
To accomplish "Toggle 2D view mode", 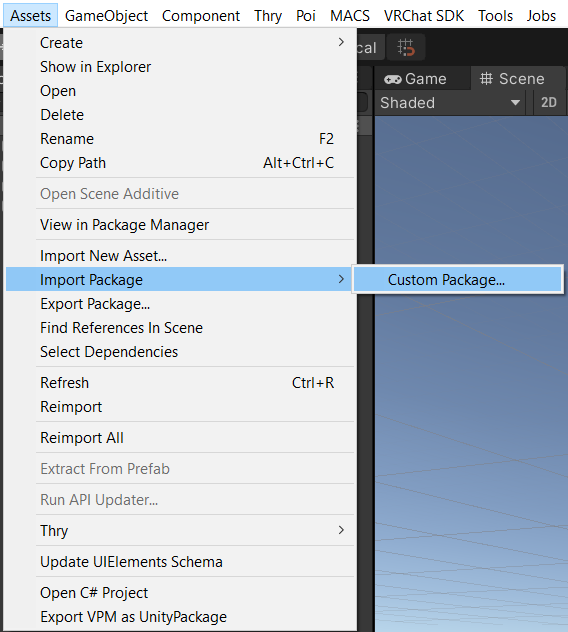I will (x=549, y=102).
